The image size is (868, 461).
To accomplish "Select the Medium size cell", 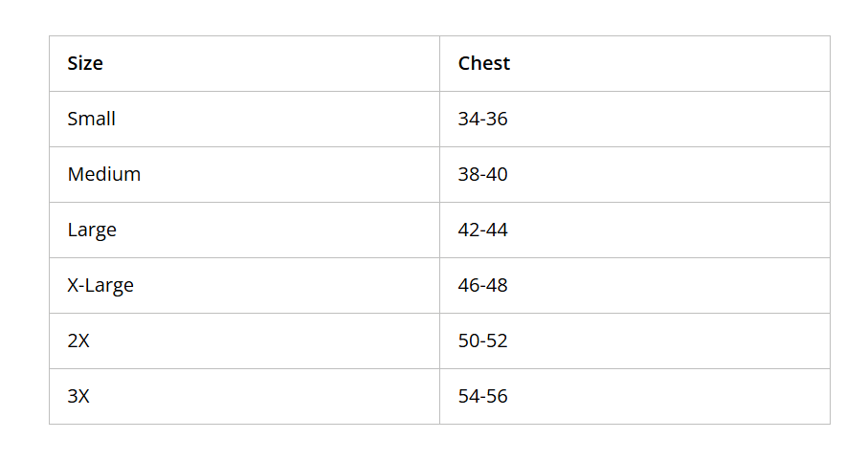I will (x=244, y=174).
